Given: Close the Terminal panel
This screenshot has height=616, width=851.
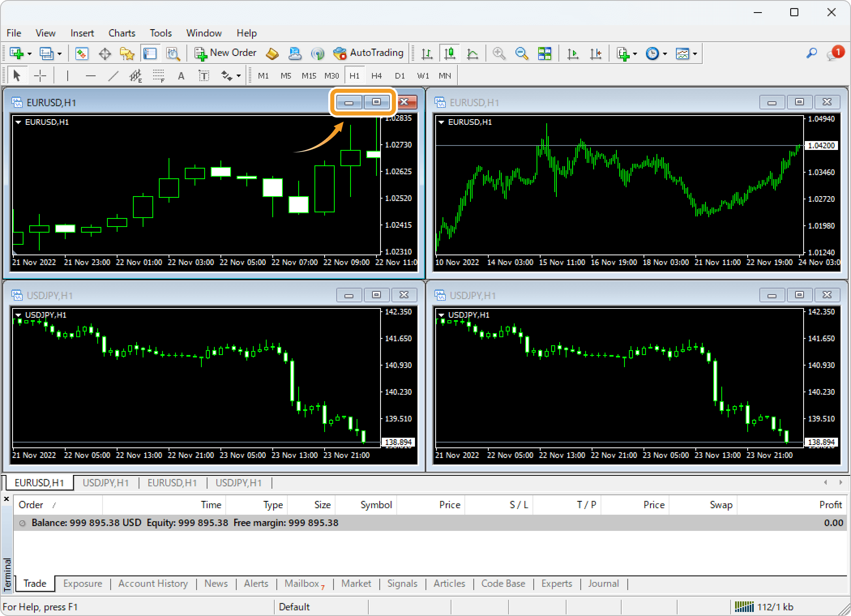Looking at the screenshot, I should point(6,499).
